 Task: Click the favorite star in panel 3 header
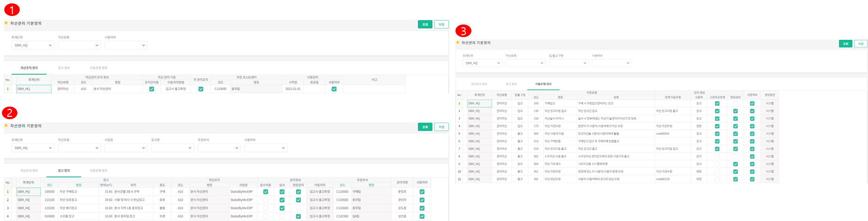tap(458, 43)
